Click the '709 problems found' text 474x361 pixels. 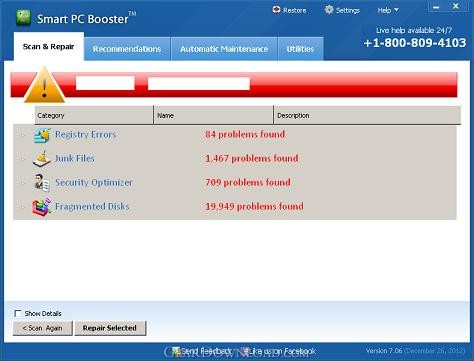tap(248, 182)
